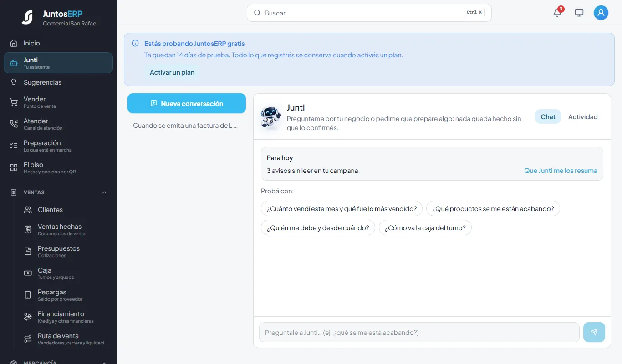
Task: Open Sugerencias in the sidebar
Action: (58, 82)
